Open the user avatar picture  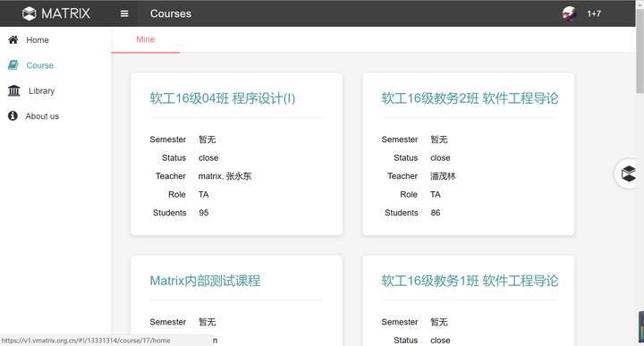pos(569,13)
